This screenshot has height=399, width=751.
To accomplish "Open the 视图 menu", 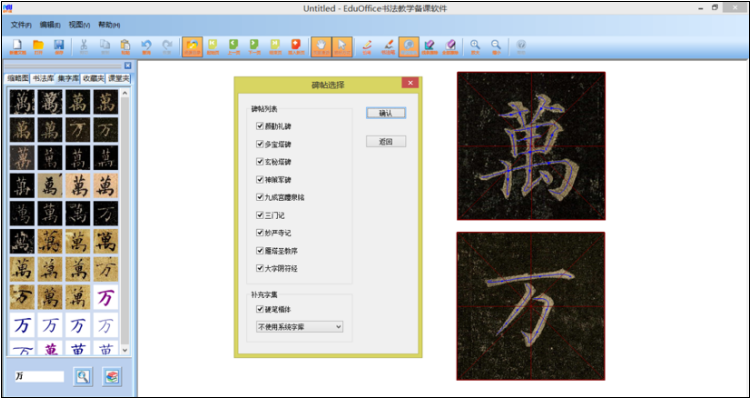I will point(79,24).
